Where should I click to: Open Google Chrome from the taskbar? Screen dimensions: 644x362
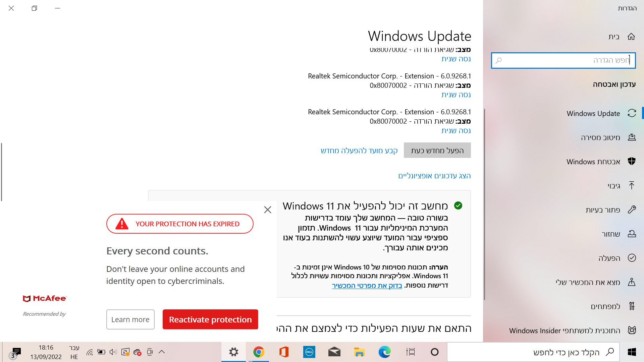point(259,352)
